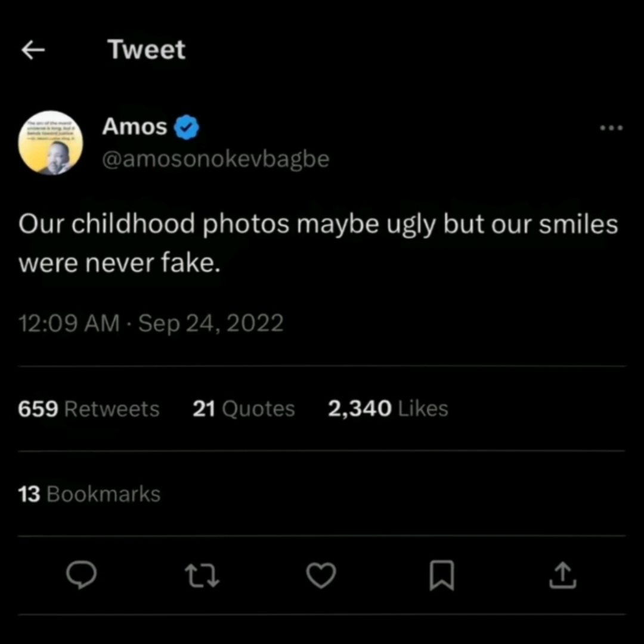View the 659 Retweets list

click(88, 408)
